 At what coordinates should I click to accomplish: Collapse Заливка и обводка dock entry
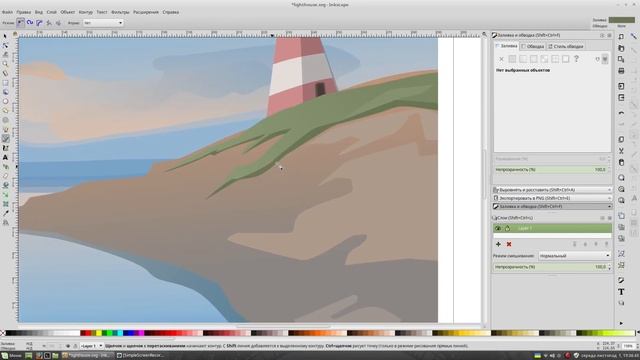(552, 207)
